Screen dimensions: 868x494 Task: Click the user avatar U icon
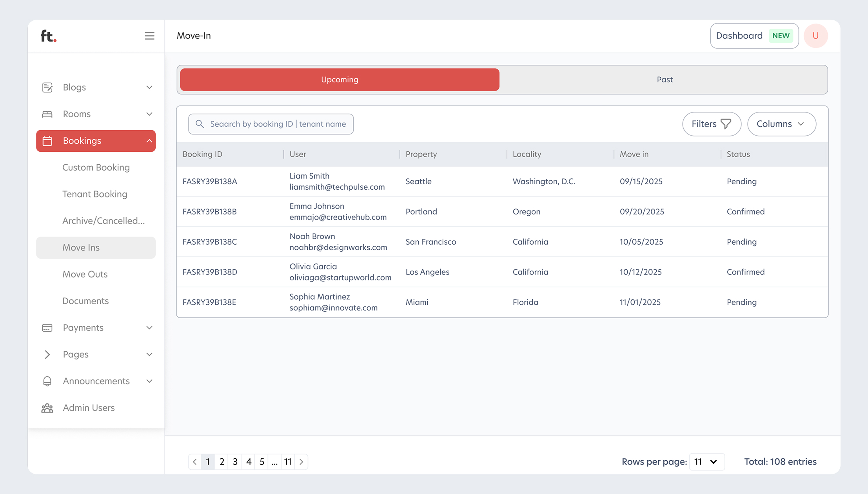click(815, 36)
